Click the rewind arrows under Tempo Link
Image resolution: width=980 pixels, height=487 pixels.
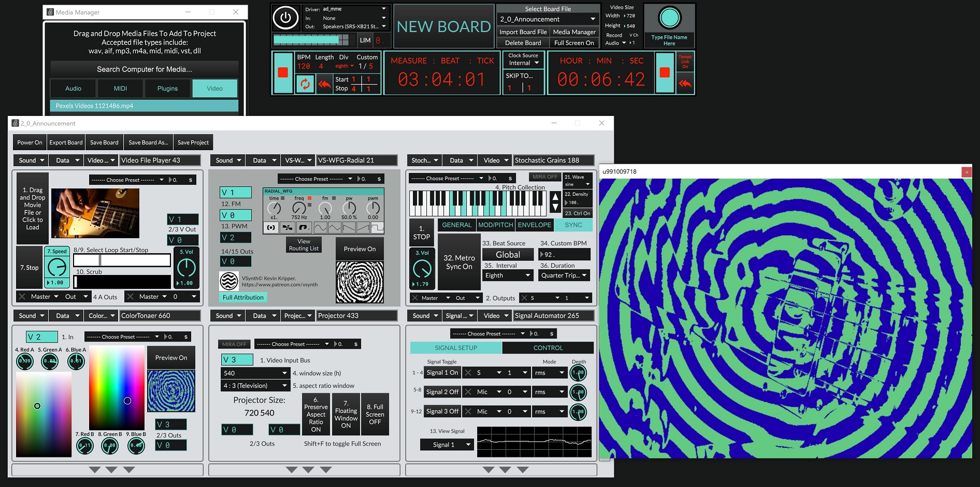(685, 83)
